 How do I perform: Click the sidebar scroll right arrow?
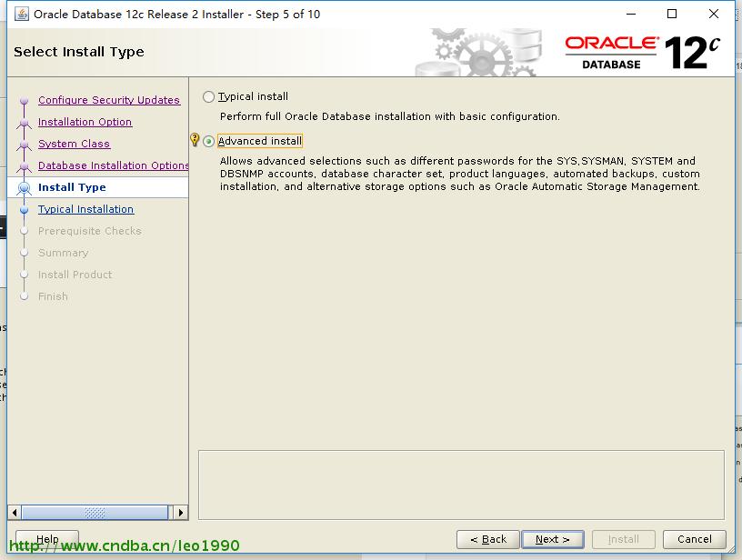(x=181, y=513)
